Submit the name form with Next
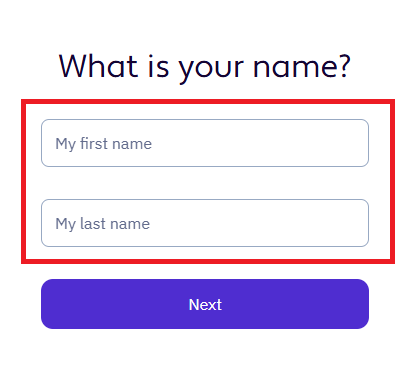The height and width of the screenshot is (366, 414). [x=205, y=304]
